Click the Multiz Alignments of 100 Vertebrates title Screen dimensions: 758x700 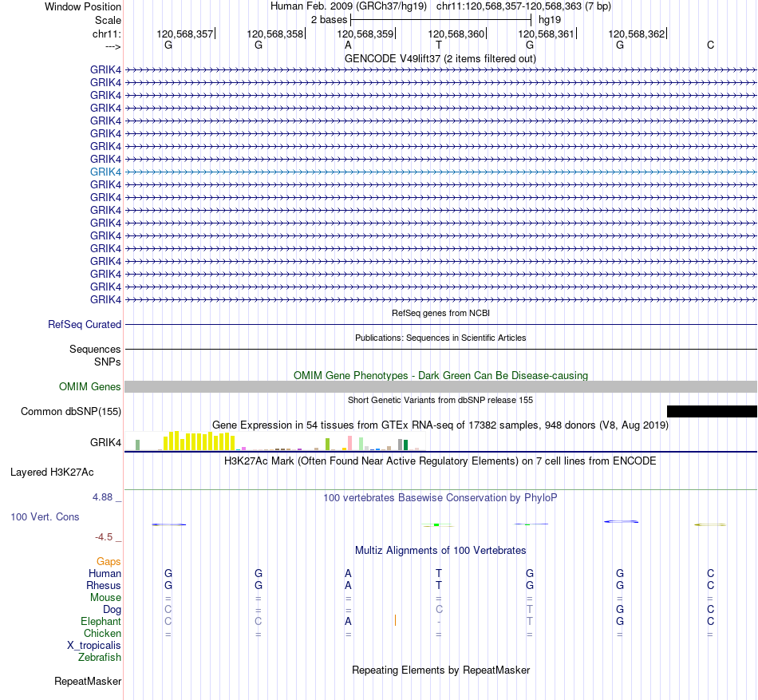point(440,550)
